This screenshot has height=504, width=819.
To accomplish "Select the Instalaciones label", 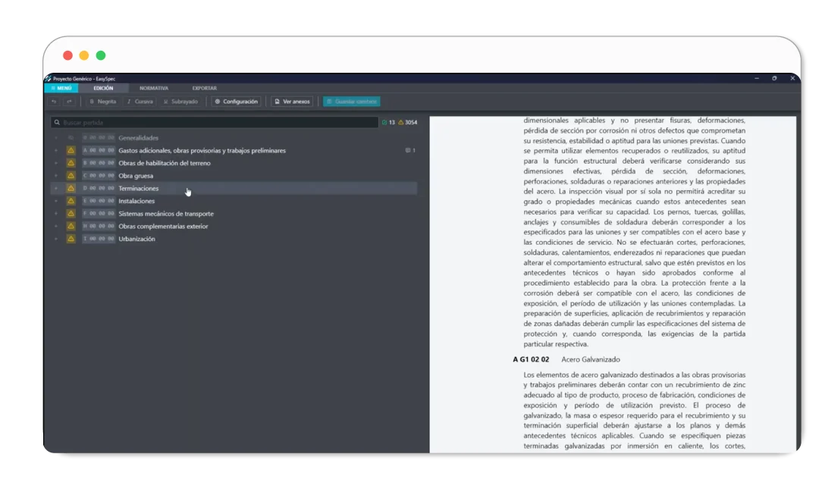I will click(136, 201).
